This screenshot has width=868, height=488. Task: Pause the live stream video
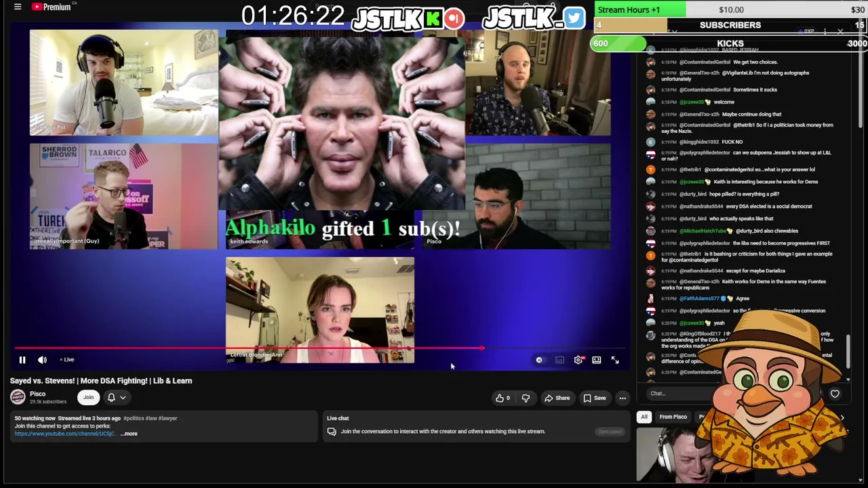tap(22, 360)
